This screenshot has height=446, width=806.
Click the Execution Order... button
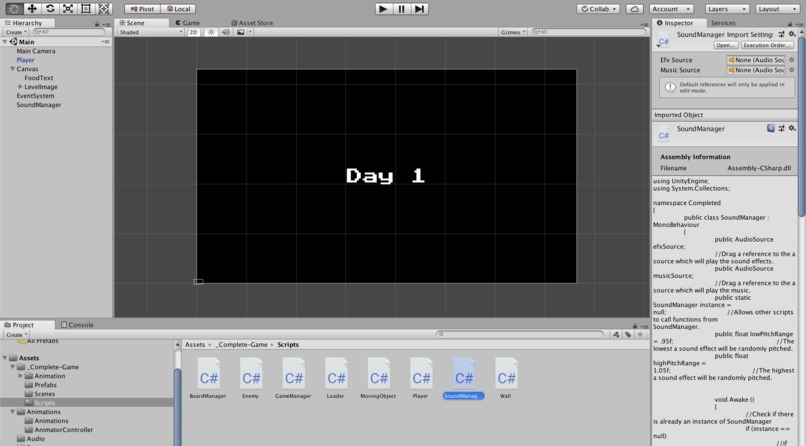(x=767, y=45)
